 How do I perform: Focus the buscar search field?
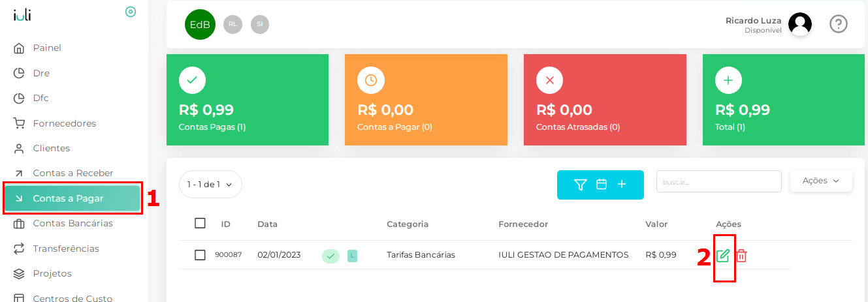719,181
